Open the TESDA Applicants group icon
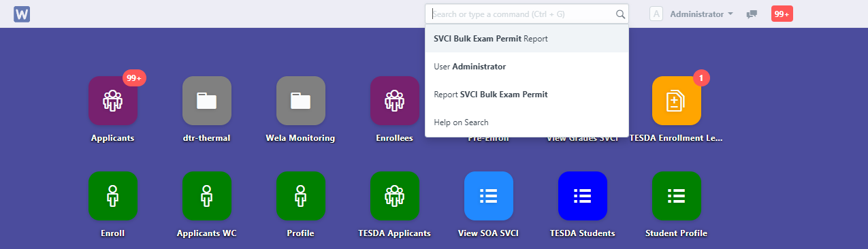 point(395,196)
